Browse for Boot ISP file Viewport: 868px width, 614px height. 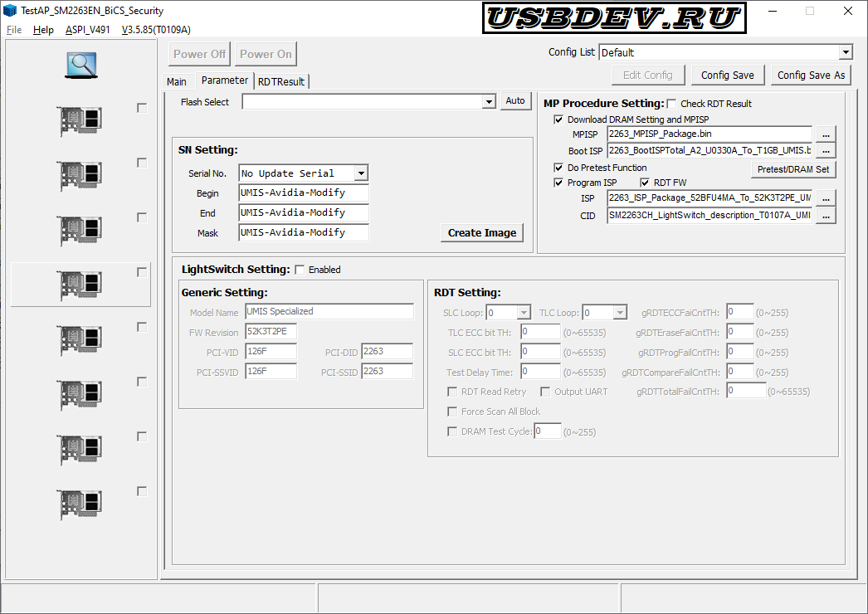[826, 150]
